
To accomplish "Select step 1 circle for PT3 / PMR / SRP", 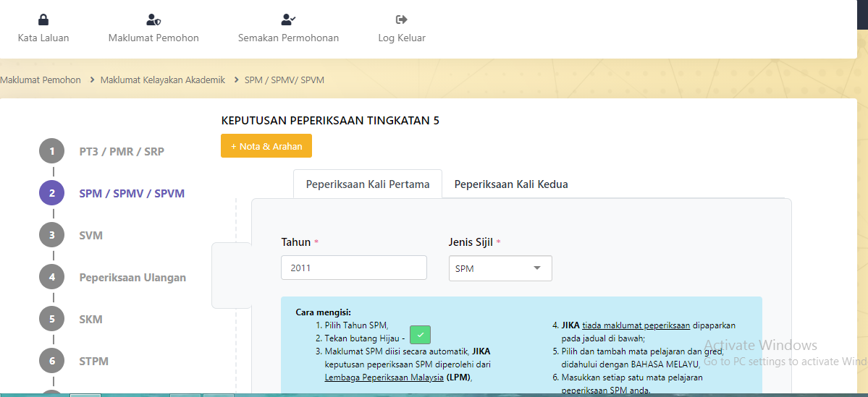I will click(52, 152).
